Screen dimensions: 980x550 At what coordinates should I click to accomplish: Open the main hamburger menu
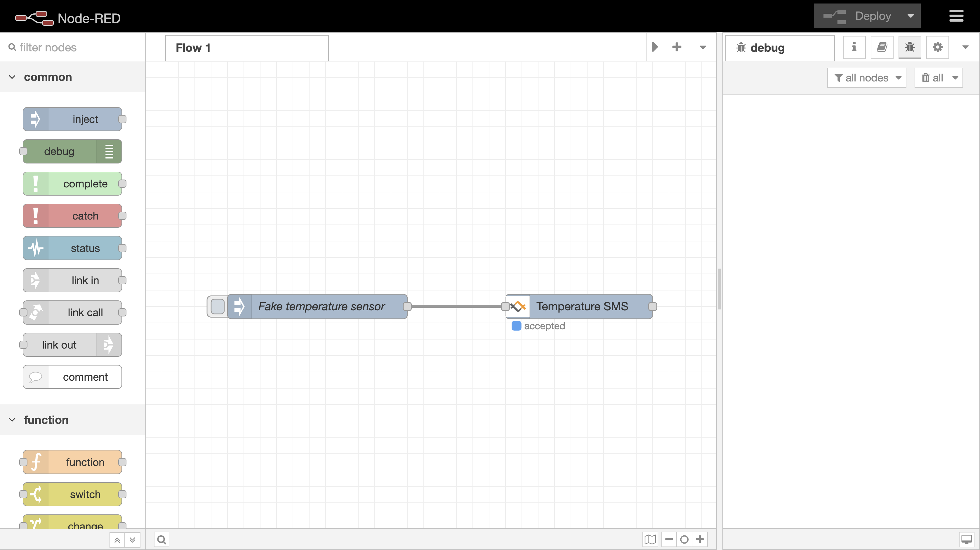pos(956,16)
